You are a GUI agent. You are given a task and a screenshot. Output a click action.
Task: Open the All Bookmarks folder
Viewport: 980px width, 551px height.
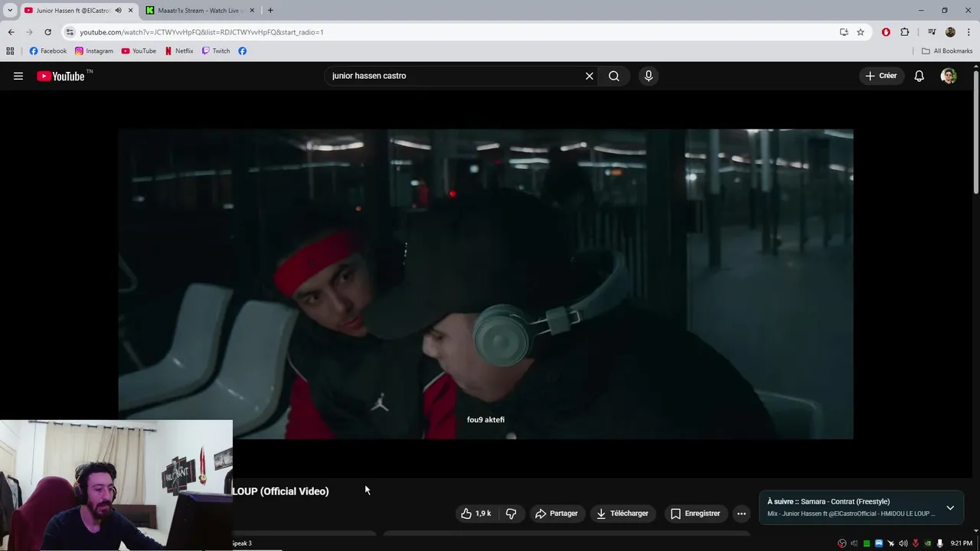click(947, 51)
